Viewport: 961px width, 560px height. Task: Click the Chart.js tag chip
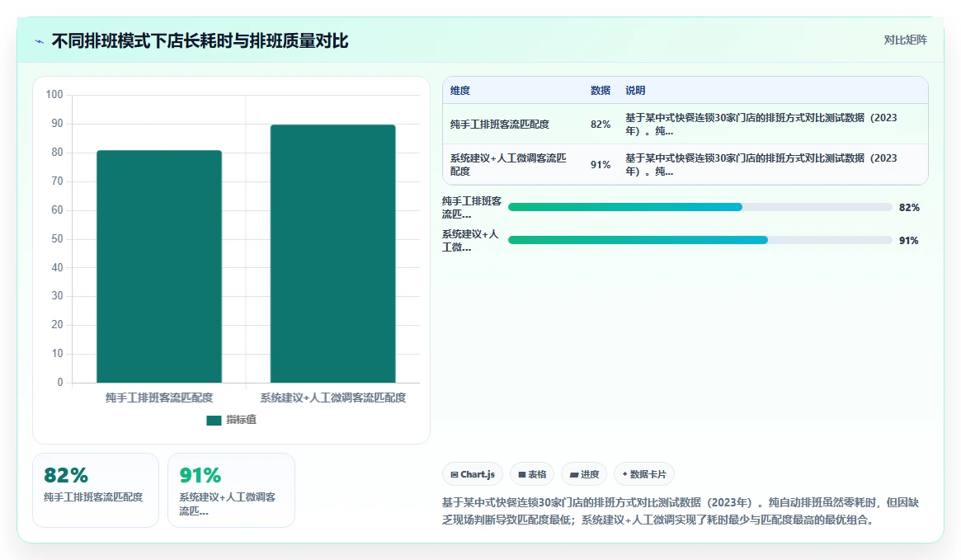pyautogui.click(x=473, y=474)
